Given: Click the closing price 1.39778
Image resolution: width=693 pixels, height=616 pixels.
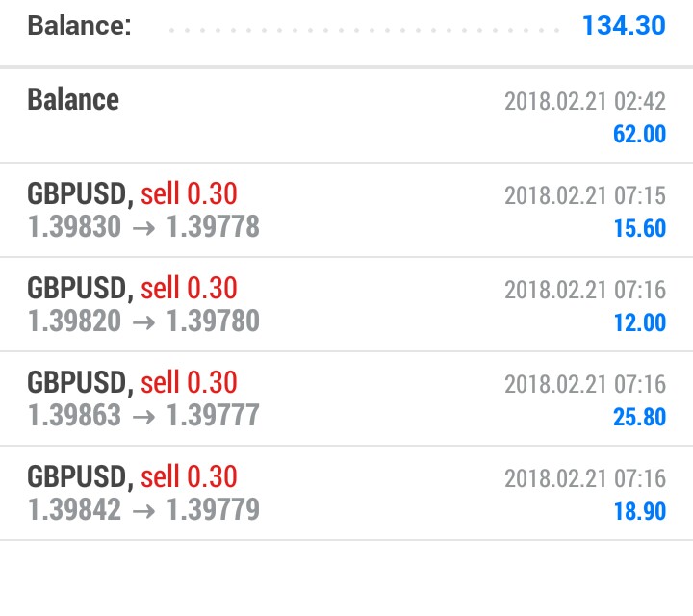Looking at the screenshot, I should click(213, 226).
